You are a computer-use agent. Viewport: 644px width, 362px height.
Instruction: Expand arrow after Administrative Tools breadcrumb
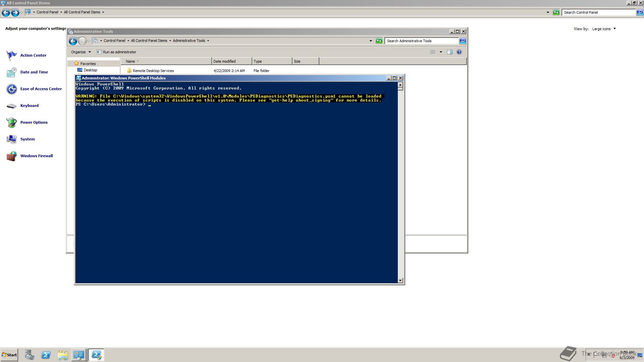(x=208, y=41)
